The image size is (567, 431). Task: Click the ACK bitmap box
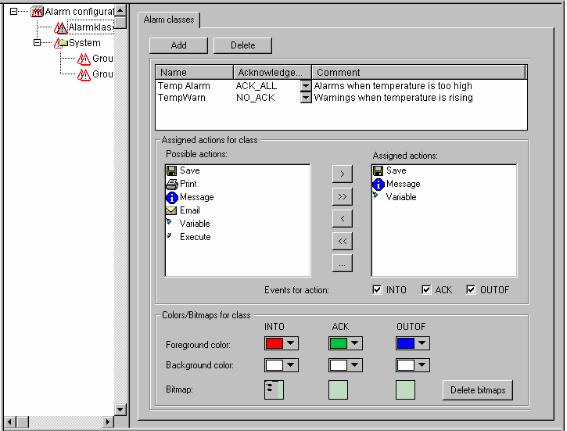[x=338, y=390]
